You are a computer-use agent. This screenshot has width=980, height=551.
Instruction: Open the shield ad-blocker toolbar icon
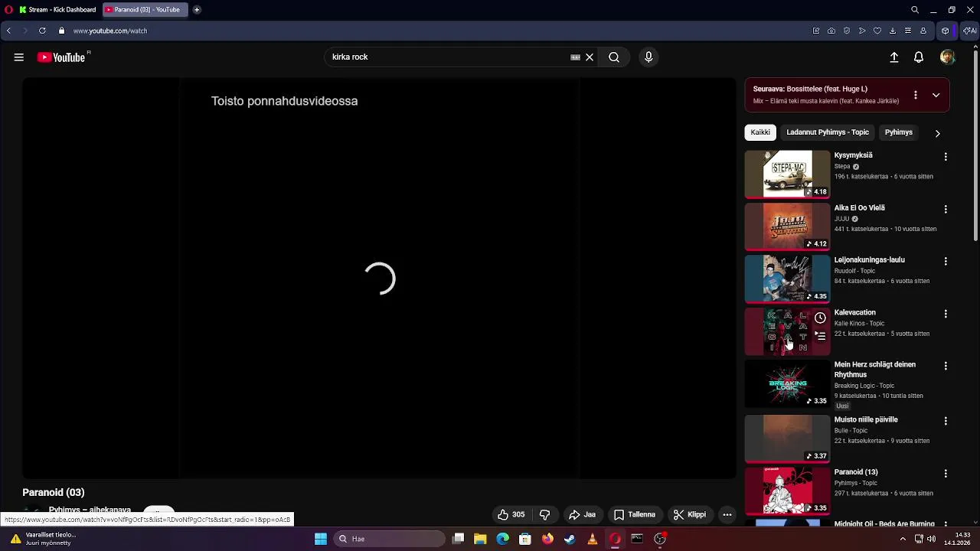click(847, 31)
